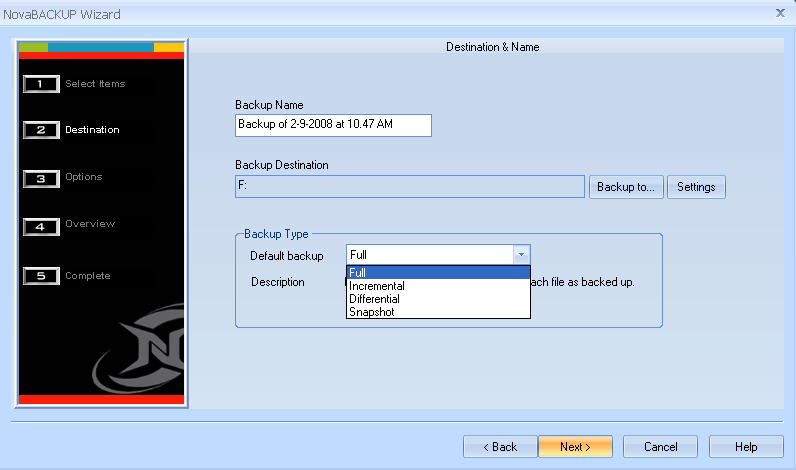
Task: Click the step 2 number icon
Action: pyautogui.click(x=41, y=130)
